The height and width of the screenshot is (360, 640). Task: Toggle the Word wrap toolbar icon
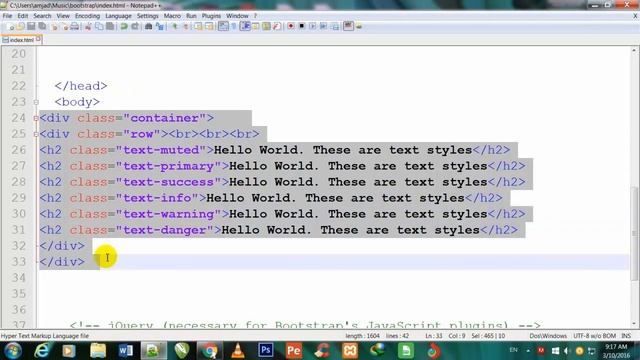(223, 27)
